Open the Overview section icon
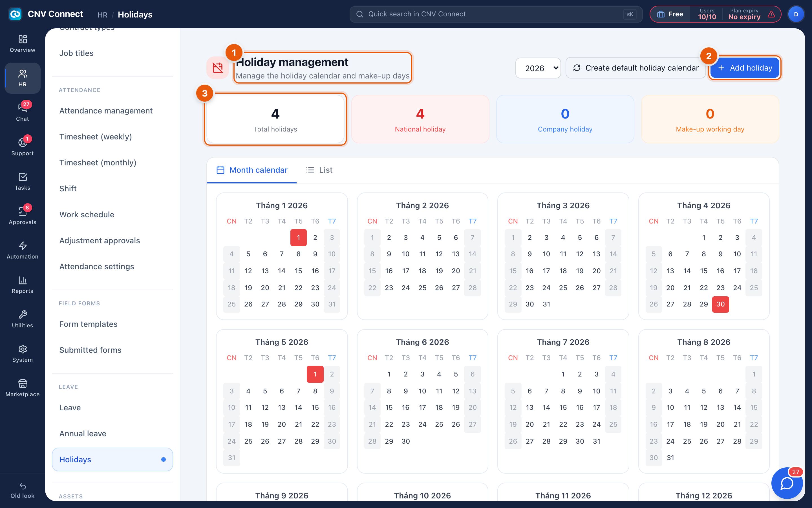 click(x=23, y=44)
